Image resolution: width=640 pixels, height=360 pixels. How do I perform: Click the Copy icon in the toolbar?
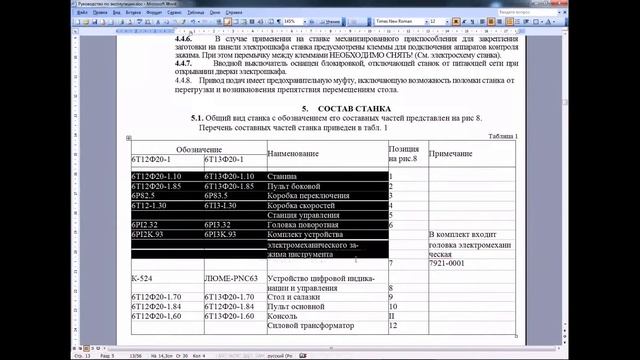point(167,22)
